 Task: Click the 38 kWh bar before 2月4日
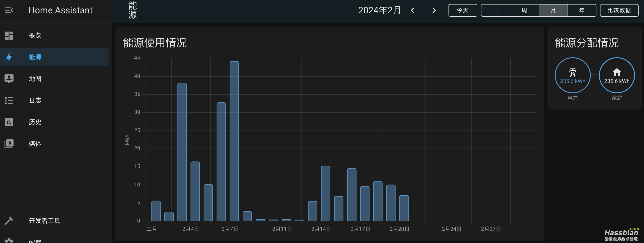182,152
